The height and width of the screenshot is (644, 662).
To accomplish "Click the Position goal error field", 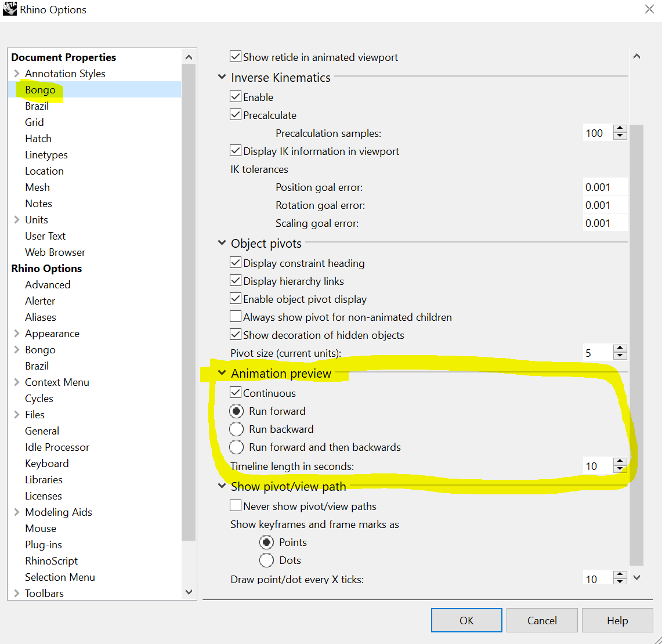I will tap(605, 187).
